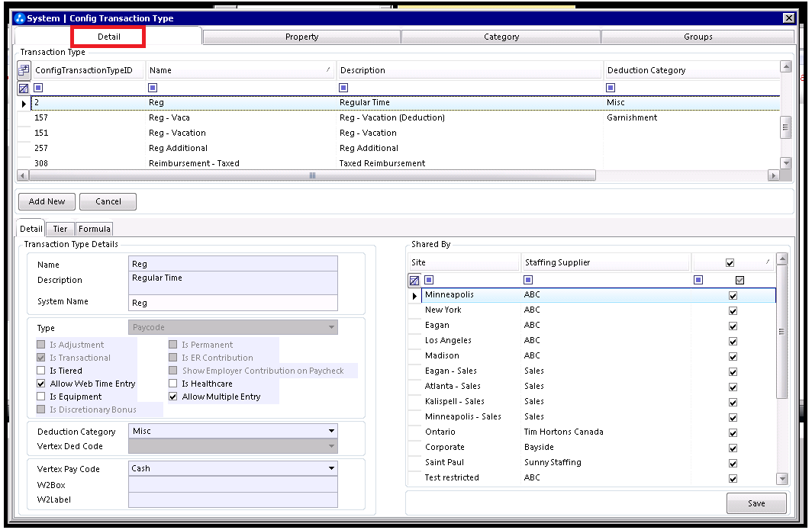The width and height of the screenshot is (812, 530).
Task: Uncheck sharing for Ontario site
Action: click(x=733, y=432)
